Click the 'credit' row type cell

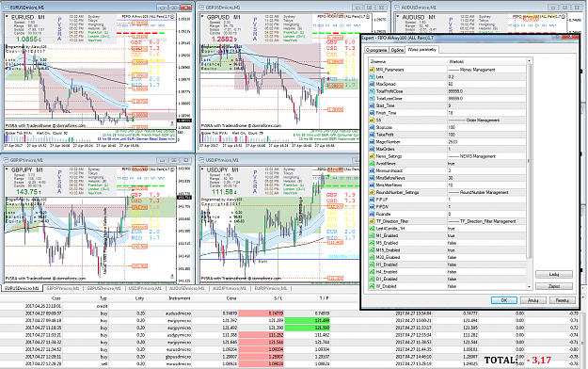[x=102, y=306]
